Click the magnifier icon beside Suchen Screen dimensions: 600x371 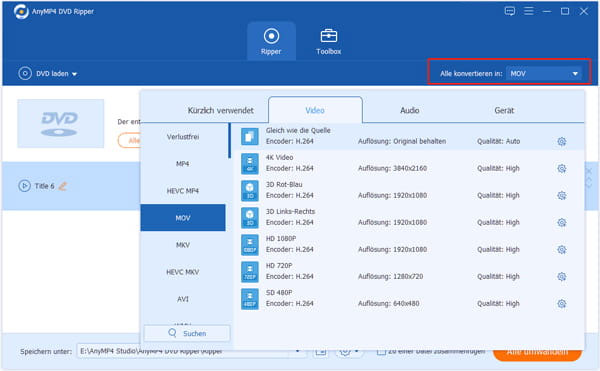click(173, 333)
